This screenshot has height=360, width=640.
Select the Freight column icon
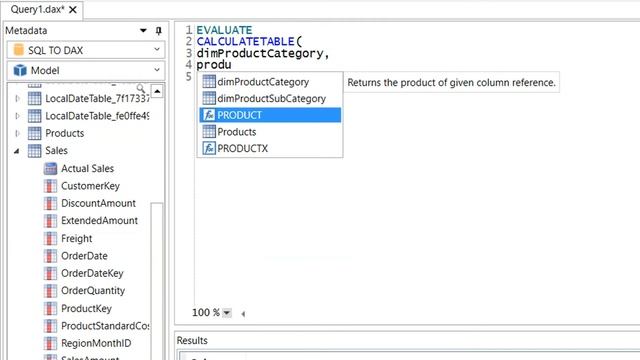(x=50, y=238)
